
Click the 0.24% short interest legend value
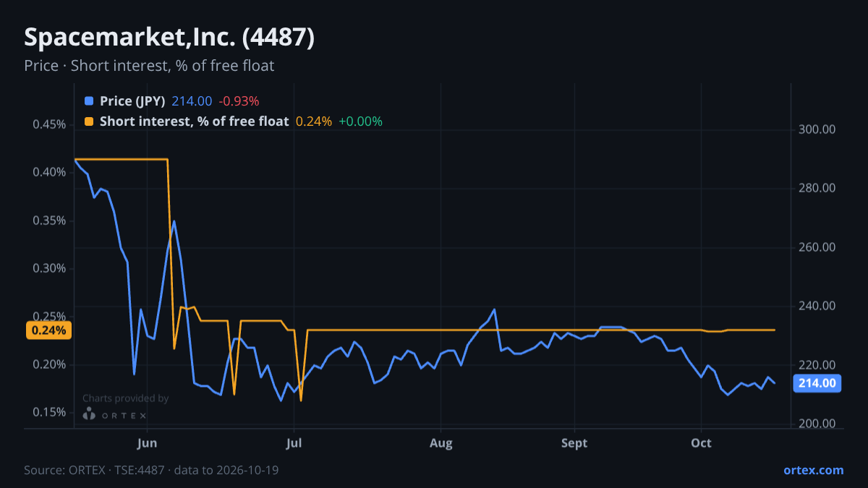pos(314,121)
